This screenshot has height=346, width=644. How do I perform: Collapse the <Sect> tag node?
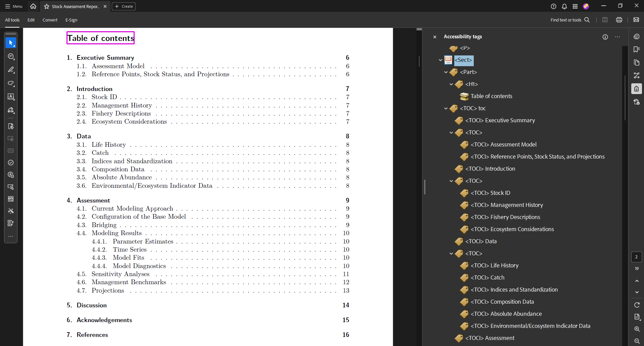pyautogui.click(x=440, y=60)
